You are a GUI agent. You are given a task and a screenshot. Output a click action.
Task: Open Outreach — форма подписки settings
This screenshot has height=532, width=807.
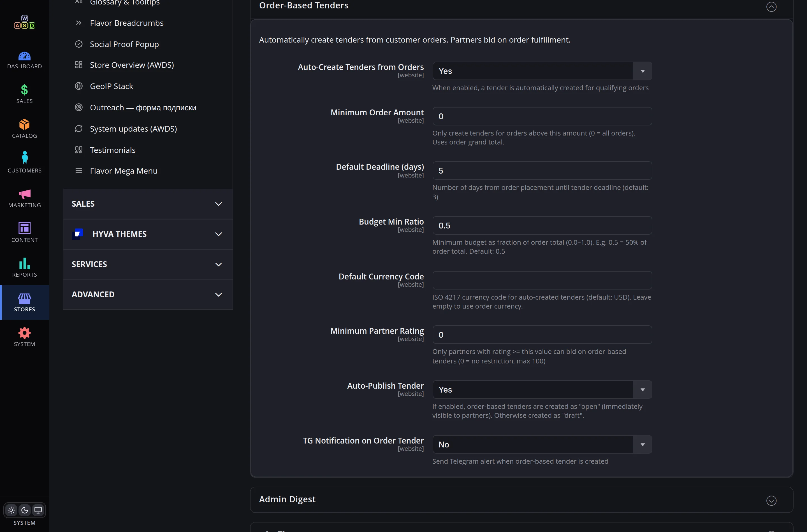click(x=143, y=108)
